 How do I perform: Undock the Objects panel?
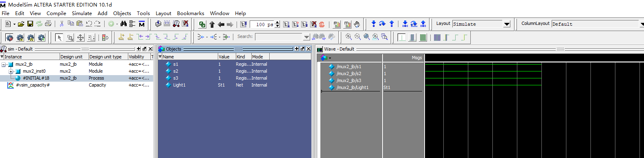click(302, 49)
